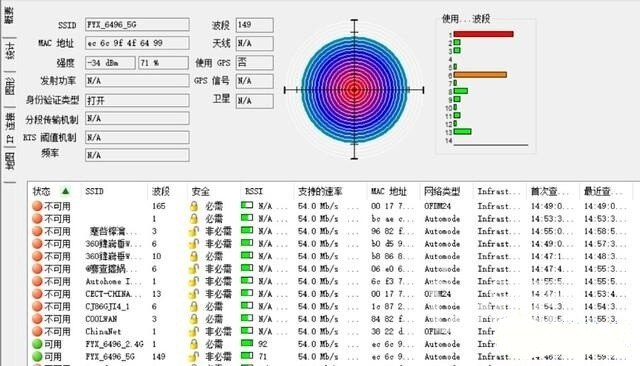Click the closed lock icon in the CJ86GJI4_1 row
The image size is (640, 366).
point(194,306)
